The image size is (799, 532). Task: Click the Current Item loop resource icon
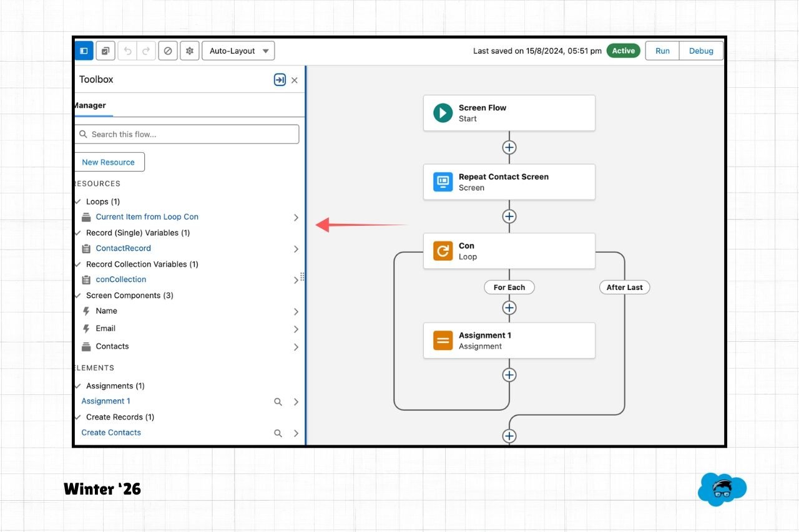86,217
